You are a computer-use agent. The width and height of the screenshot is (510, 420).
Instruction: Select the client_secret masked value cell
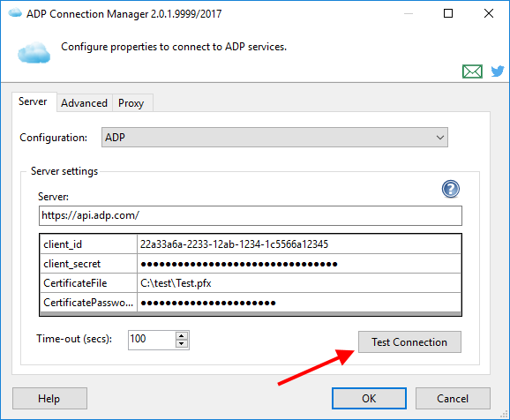(x=299, y=264)
